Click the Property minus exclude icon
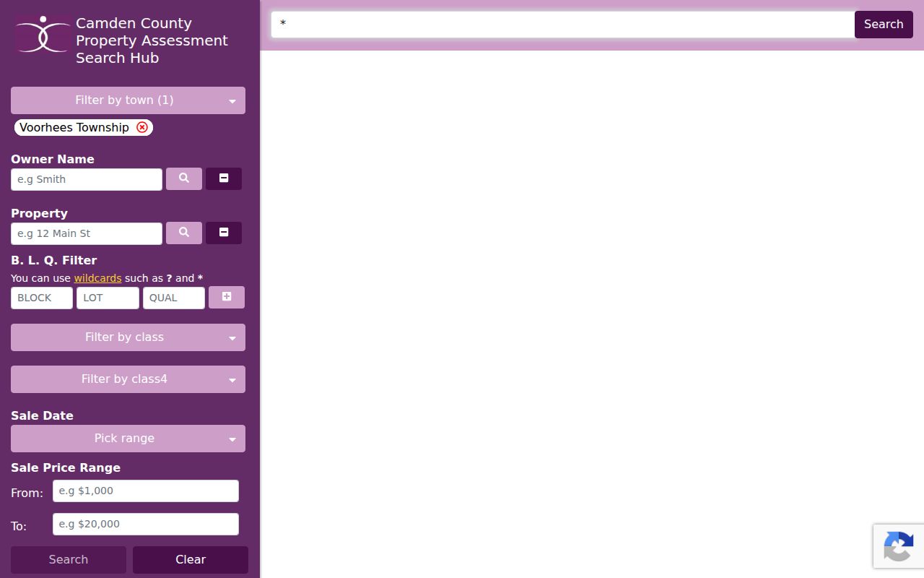The image size is (924, 578). 224,233
